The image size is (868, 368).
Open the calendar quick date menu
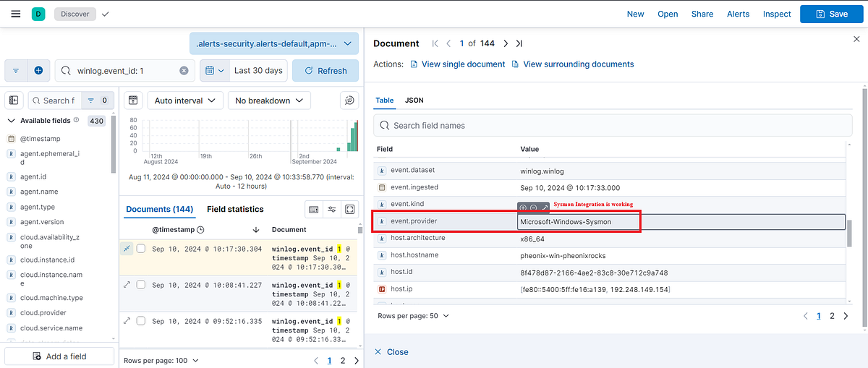click(x=213, y=71)
